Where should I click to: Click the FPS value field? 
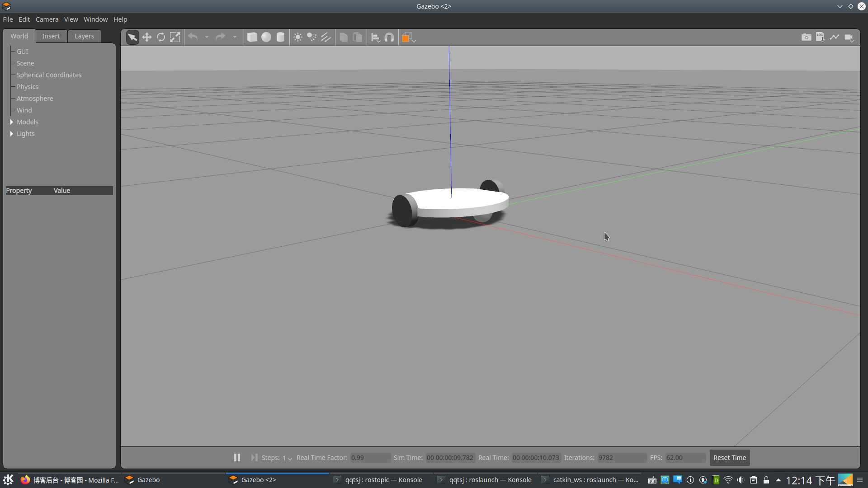(x=685, y=458)
